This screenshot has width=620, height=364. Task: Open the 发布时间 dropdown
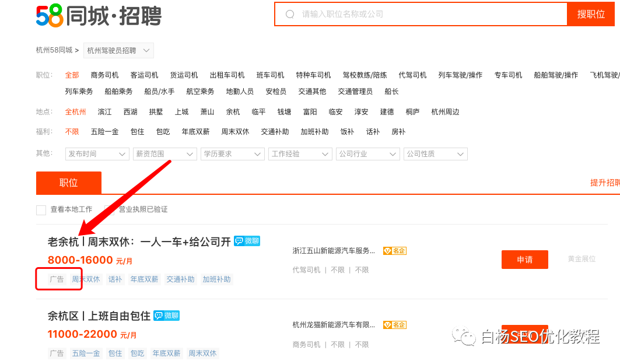(x=97, y=154)
